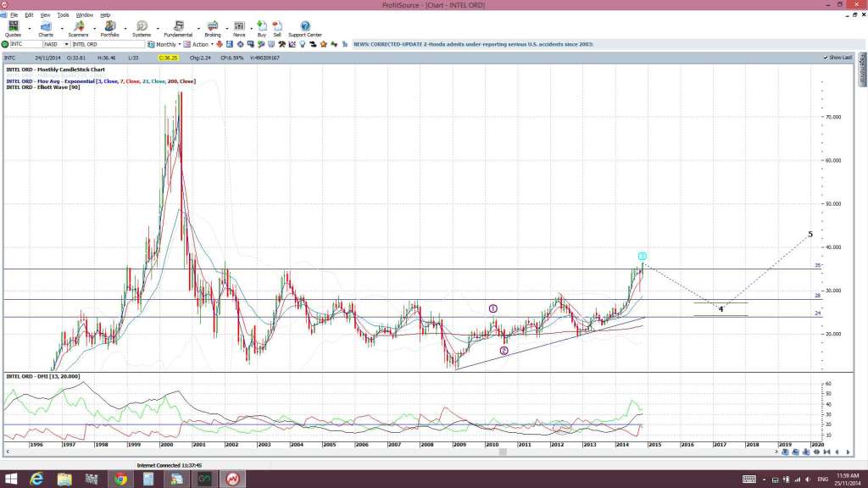868x488 pixels.
Task: Click the orange star favorites icon
Action: point(323,44)
